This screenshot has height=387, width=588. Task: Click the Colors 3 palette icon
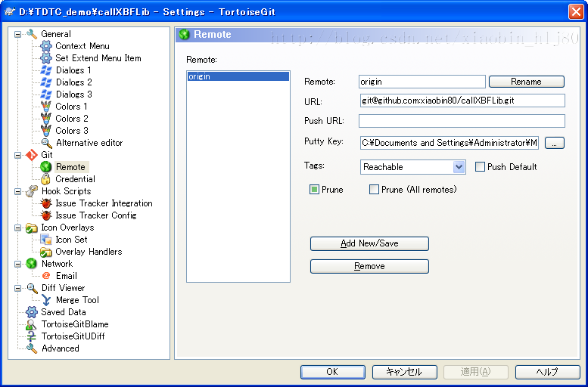click(x=45, y=130)
